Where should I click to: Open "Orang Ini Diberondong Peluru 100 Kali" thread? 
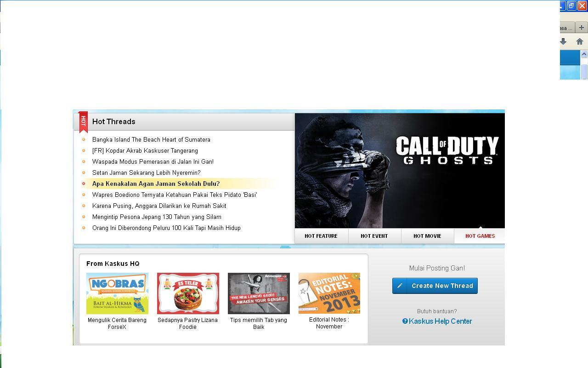[x=166, y=228]
